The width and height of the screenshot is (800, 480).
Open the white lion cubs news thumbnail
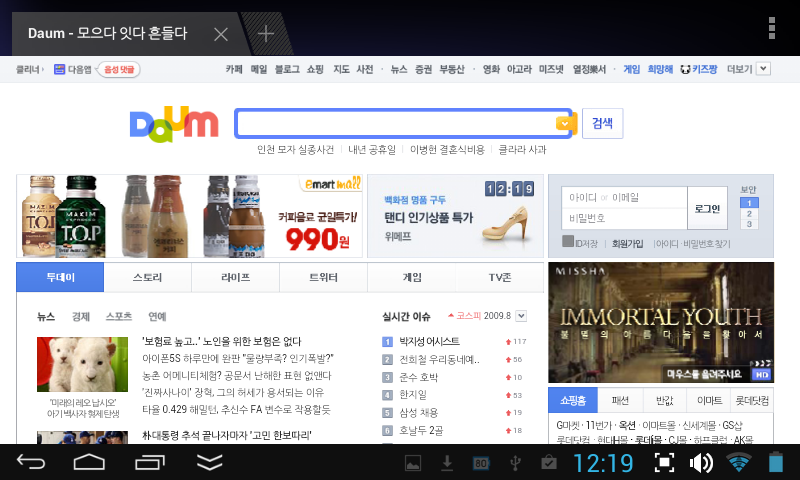pyautogui.click(x=83, y=364)
